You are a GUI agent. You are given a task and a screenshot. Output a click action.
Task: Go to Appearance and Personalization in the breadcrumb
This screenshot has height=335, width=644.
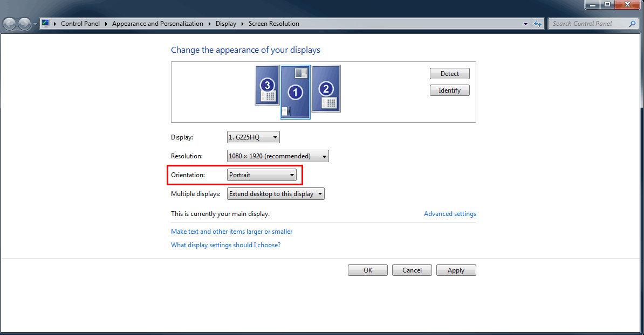point(157,24)
